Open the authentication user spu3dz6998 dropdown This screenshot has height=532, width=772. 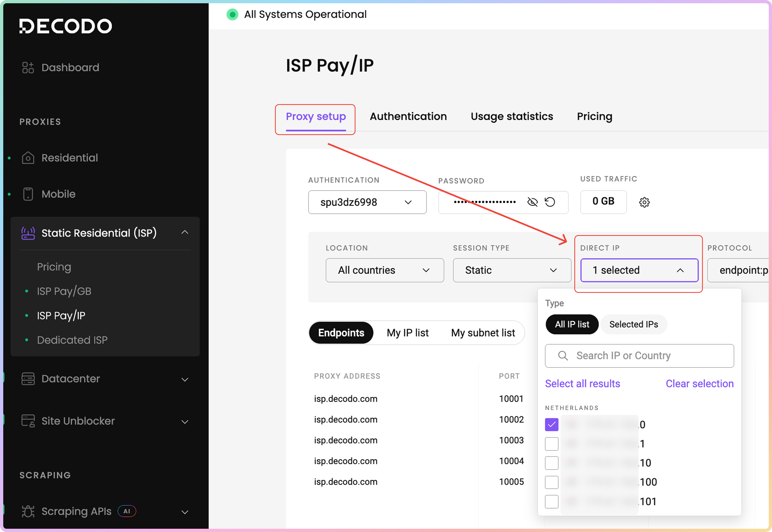(x=367, y=202)
